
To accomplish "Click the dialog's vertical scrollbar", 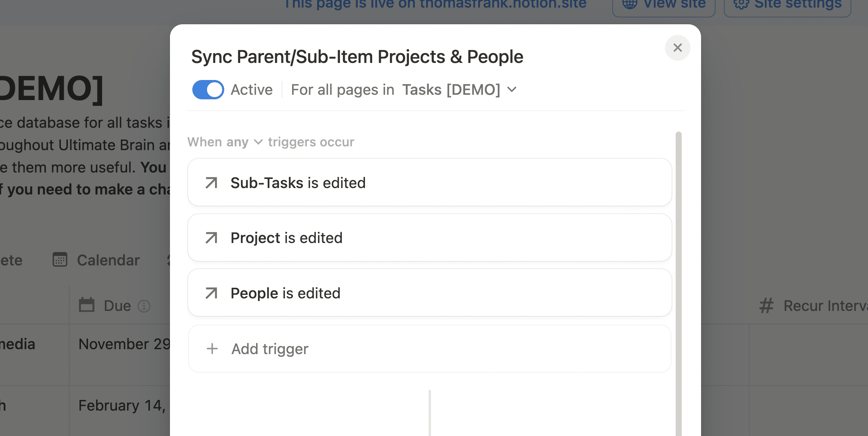I will click(x=678, y=284).
